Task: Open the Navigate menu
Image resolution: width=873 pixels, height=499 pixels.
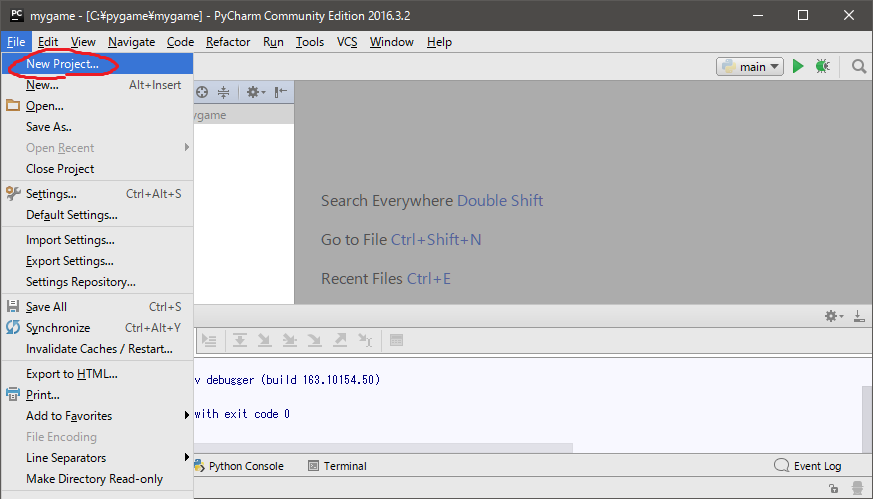Action: point(131,42)
